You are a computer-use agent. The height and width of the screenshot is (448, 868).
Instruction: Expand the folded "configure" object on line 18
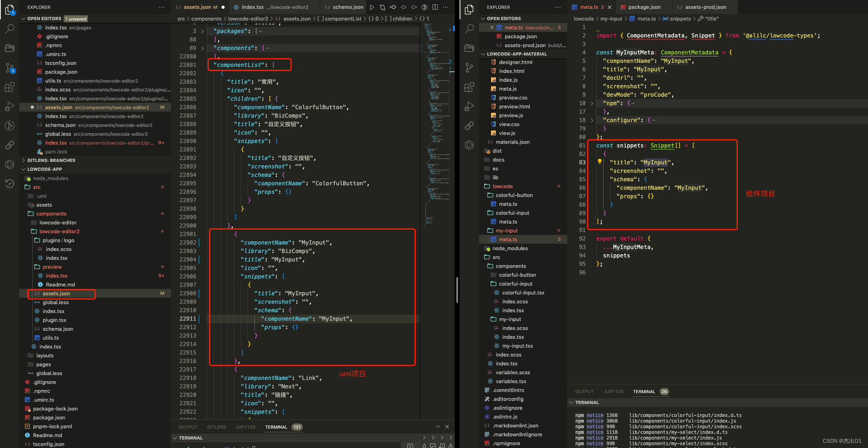(592, 120)
